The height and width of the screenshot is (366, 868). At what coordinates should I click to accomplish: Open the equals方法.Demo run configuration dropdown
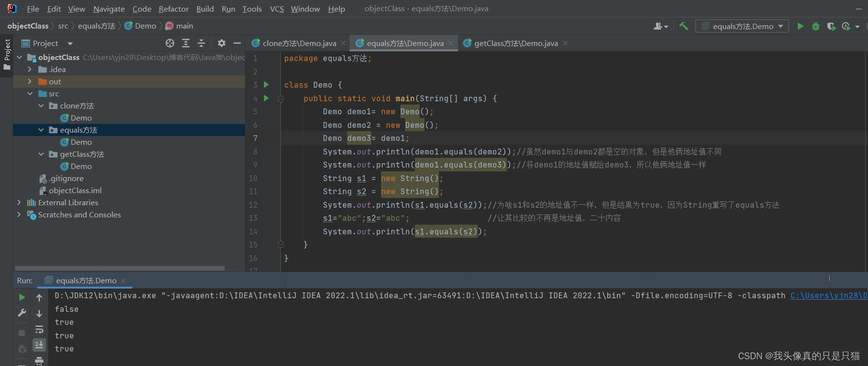(x=742, y=26)
